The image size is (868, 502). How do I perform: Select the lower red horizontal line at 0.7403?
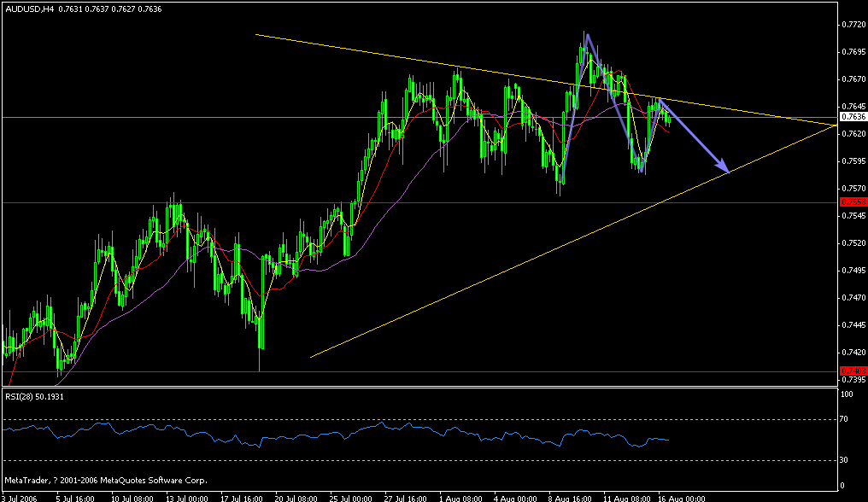click(419, 371)
